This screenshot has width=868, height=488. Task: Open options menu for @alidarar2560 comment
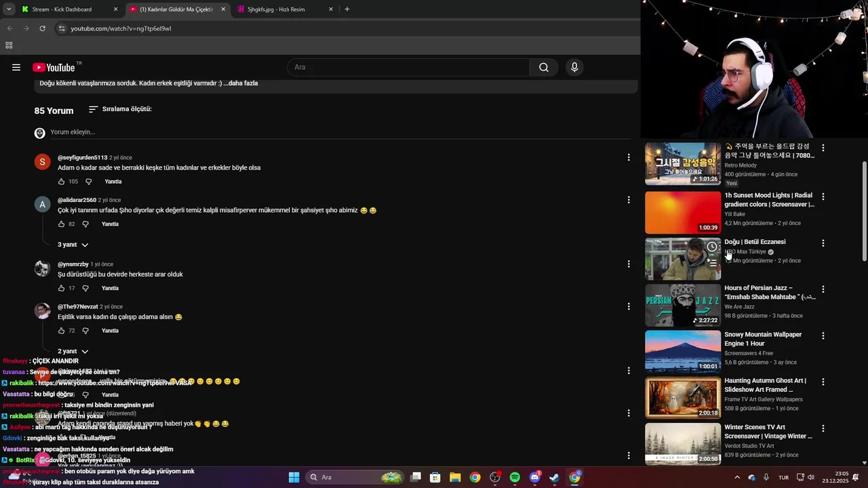pyautogui.click(x=629, y=200)
